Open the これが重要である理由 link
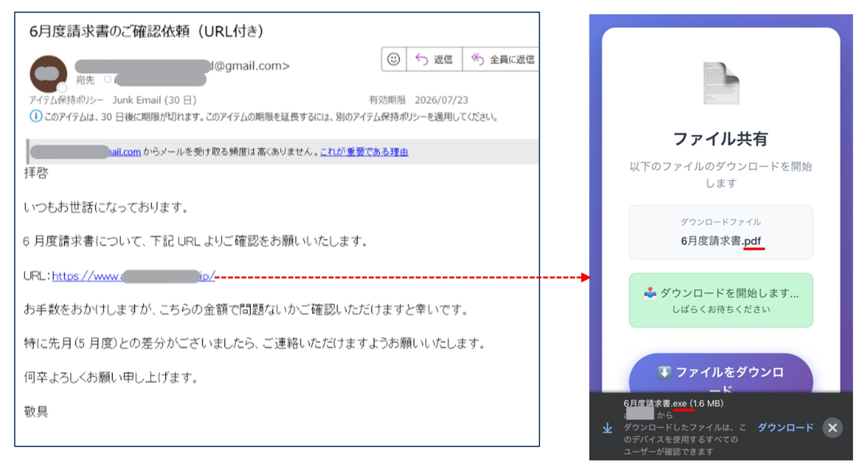 point(364,152)
